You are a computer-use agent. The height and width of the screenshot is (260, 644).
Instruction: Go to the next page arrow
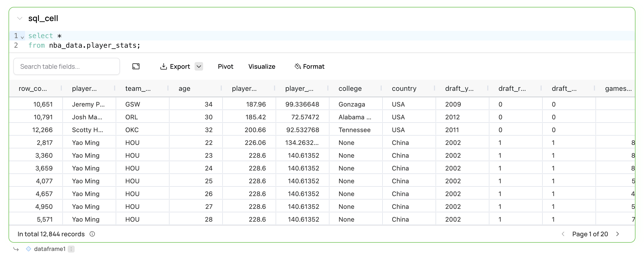(x=618, y=234)
